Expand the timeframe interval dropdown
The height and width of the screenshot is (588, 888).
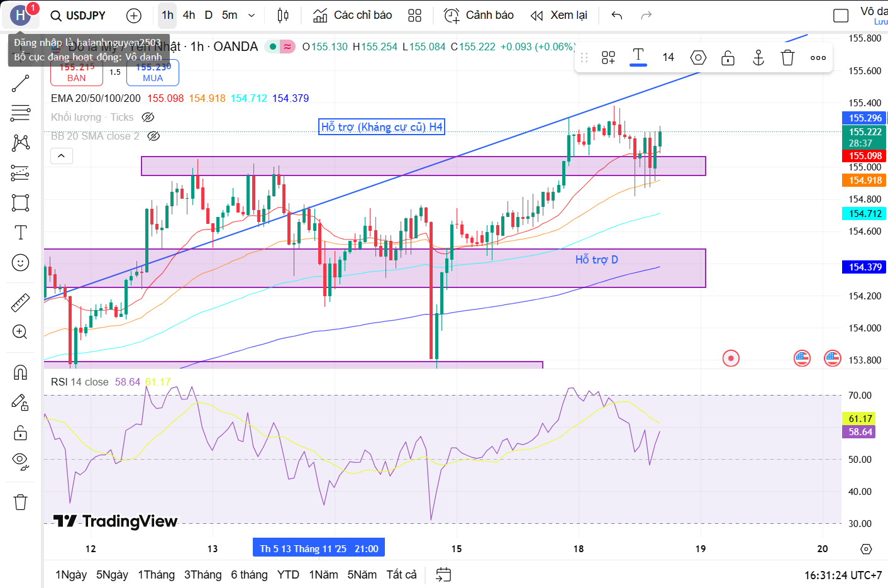252,15
